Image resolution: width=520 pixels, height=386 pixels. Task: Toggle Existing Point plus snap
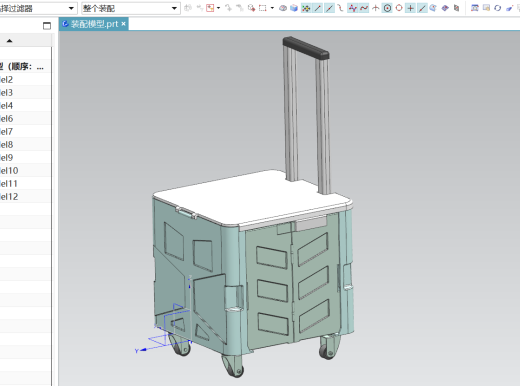(x=410, y=8)
